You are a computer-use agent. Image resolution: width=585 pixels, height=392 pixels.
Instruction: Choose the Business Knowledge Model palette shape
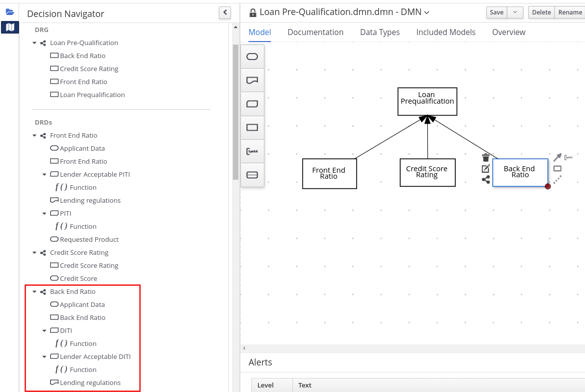pyautogui.click(x=252, y=104)
